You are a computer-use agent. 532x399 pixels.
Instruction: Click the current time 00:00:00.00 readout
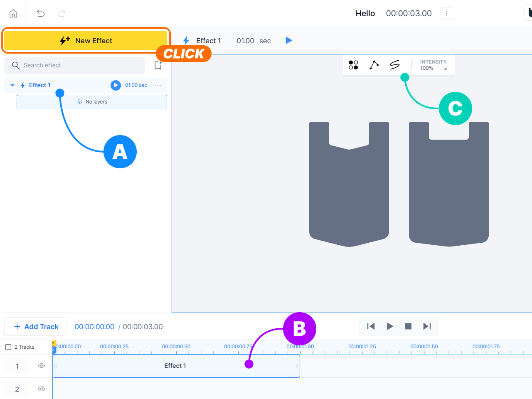94,327
